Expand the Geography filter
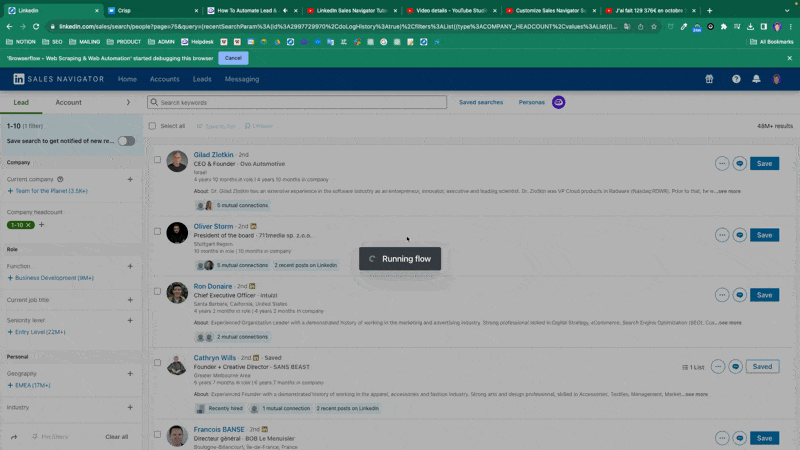 [130, 373]
